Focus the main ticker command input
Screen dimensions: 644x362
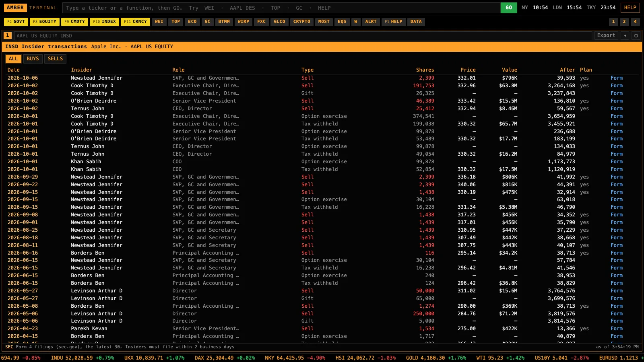point(282,8)
